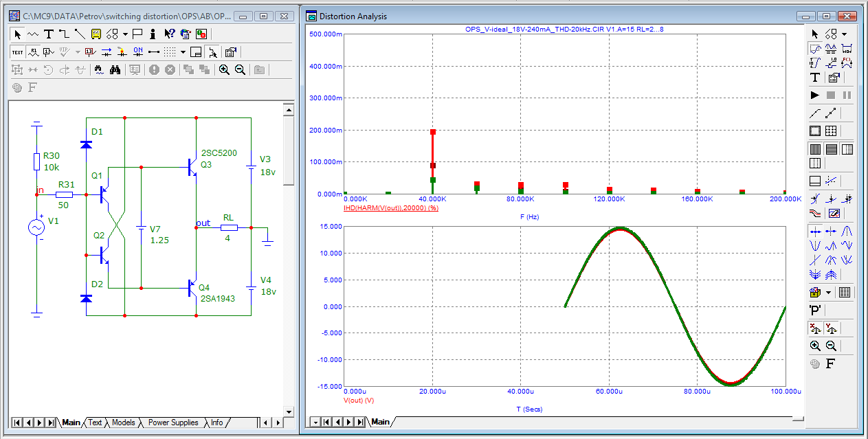
Task: Enable Y-axis auto scale icon
Action: (831, 328)
